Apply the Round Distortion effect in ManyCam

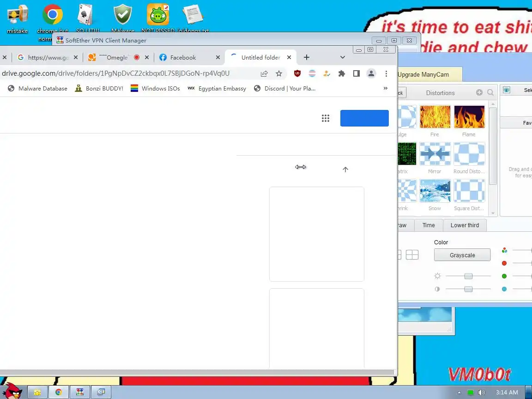[469, 158]
